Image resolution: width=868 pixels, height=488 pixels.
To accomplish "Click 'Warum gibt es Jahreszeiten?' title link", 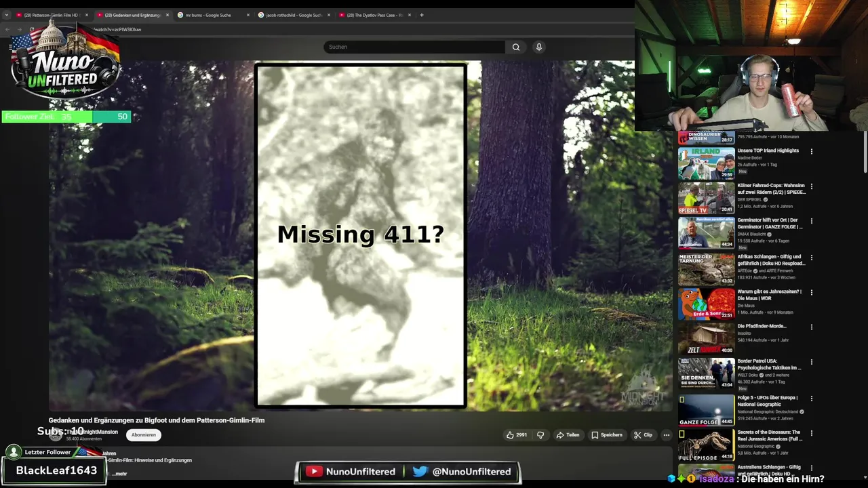I will tap(770, 295).
